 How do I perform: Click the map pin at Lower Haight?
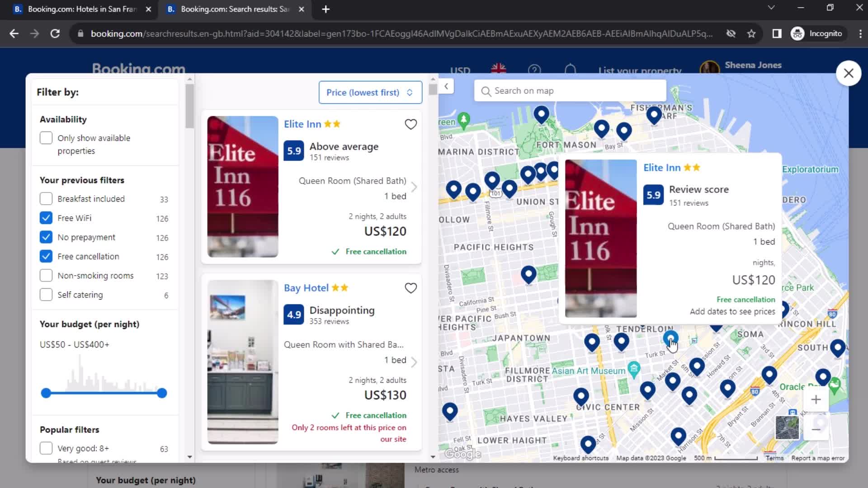pos(588,445)
